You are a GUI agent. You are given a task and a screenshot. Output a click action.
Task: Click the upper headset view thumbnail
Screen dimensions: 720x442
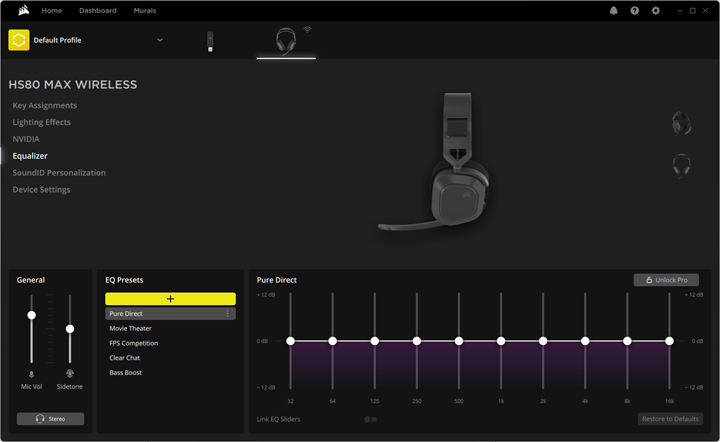tap(681, 123)
